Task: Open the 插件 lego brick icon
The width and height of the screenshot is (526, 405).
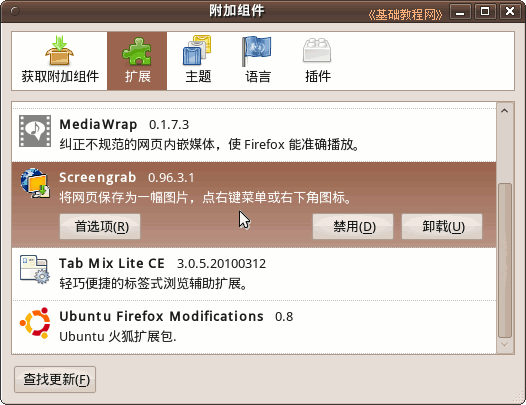Action: [x=317, y=51]
